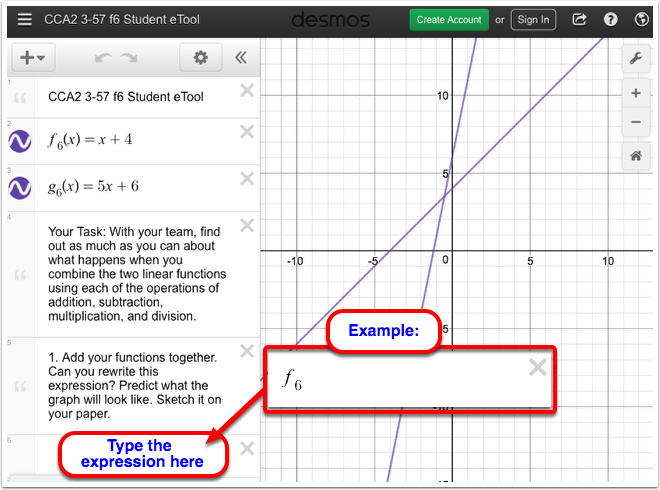Open the help question mark

tap(610, 19)
